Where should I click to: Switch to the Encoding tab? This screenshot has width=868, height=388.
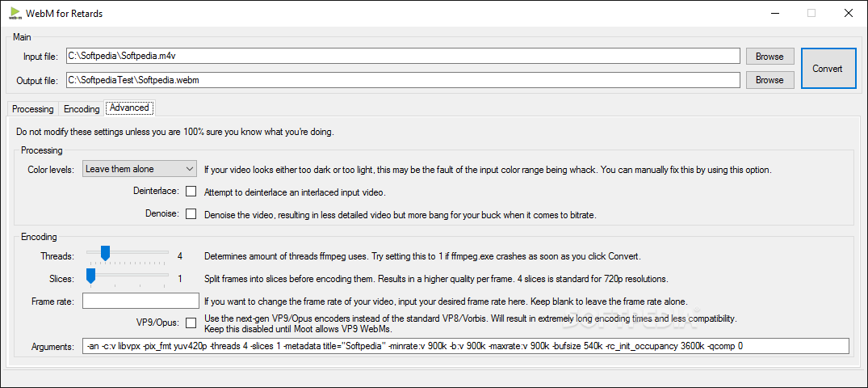point(82,109)
